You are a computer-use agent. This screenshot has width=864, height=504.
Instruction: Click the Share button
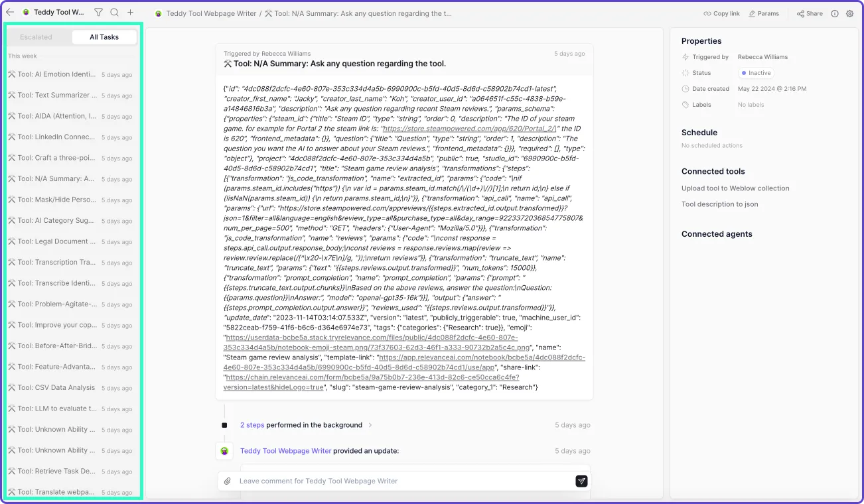(810, 13)
